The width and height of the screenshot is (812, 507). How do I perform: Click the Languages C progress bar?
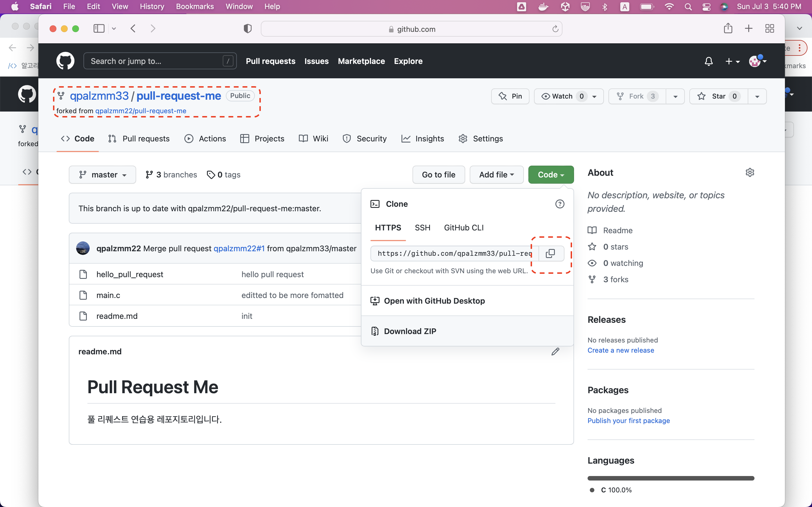(x=670, y=478)
